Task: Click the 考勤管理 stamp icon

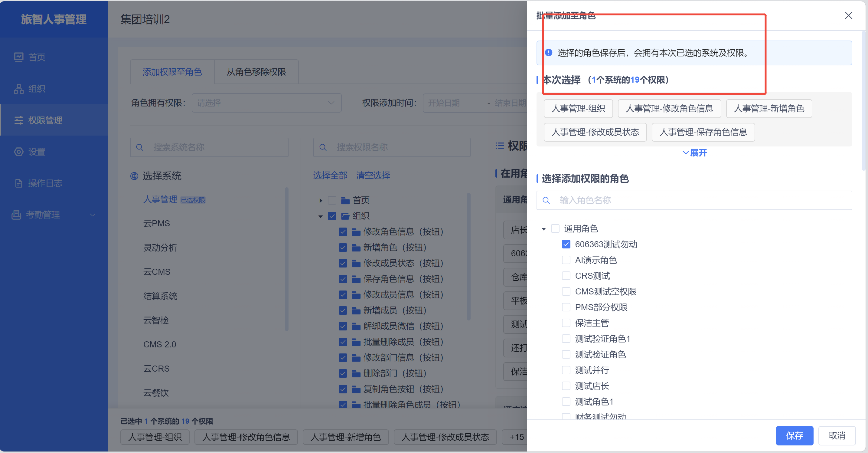Action: [16, 214]
